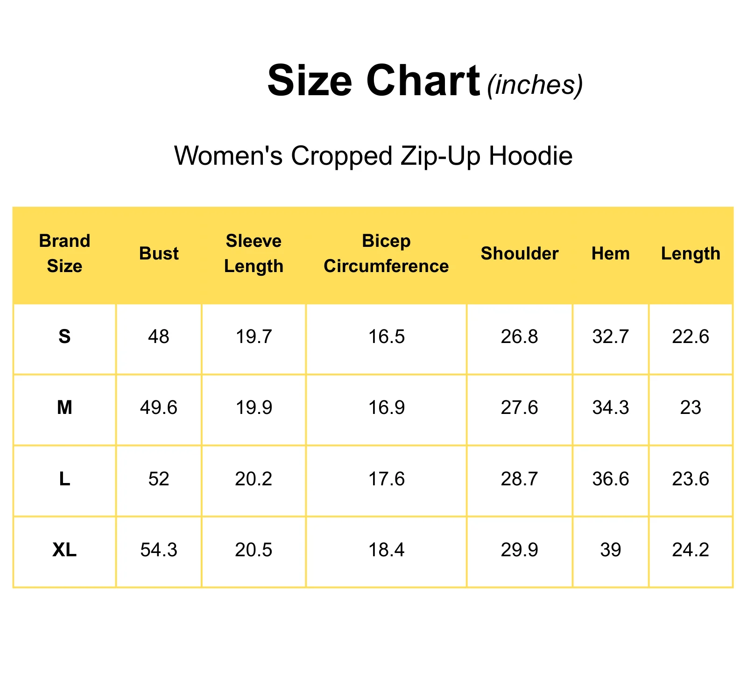Click the Sleeve Length header cell

pos(254,253)
